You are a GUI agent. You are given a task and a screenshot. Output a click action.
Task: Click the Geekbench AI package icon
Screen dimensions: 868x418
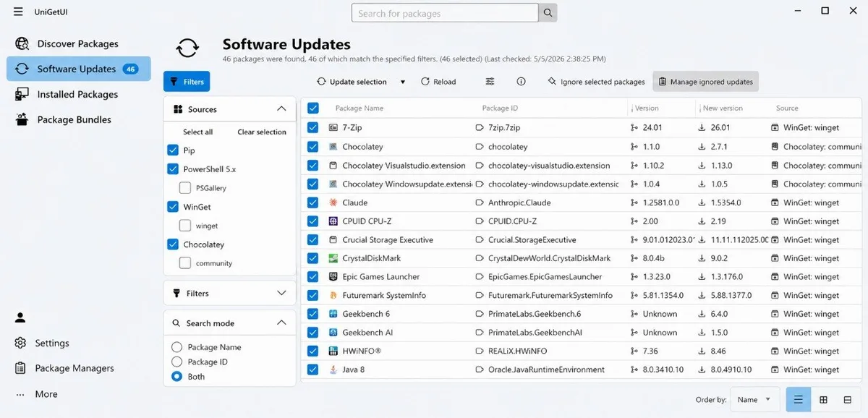coord(333,333)
